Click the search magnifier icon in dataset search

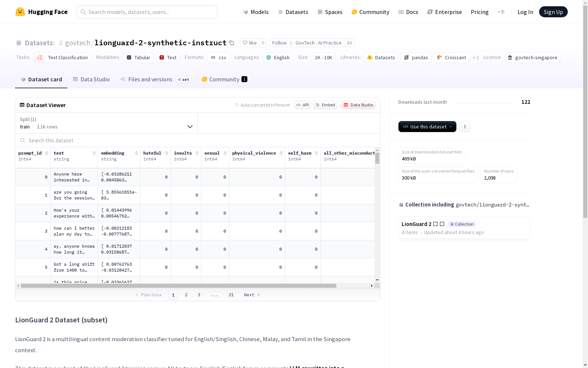pos(23,140)
